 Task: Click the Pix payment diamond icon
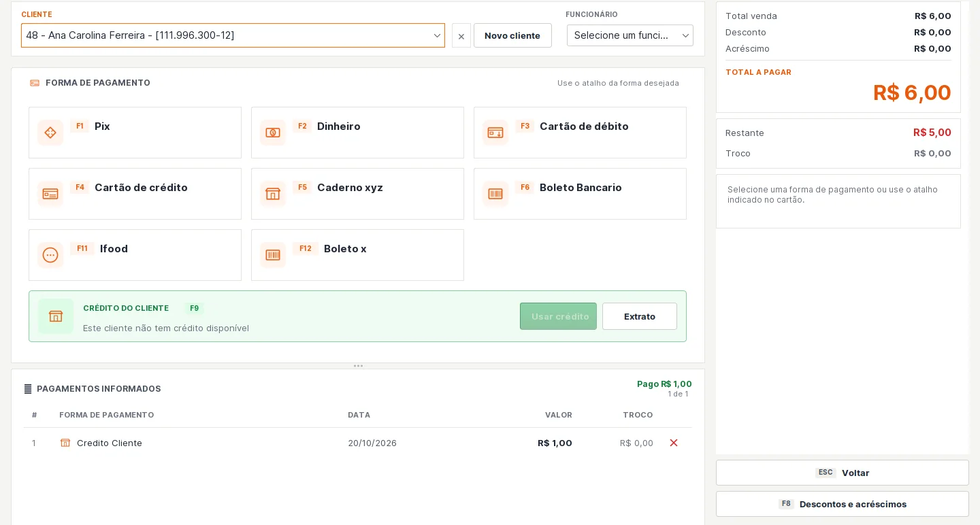coord(50,133)
